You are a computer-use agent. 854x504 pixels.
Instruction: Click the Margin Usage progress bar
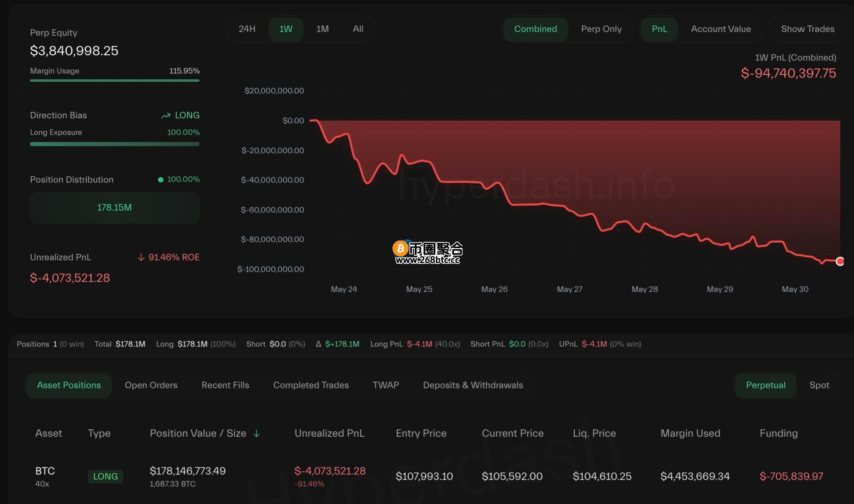(114, 81)
